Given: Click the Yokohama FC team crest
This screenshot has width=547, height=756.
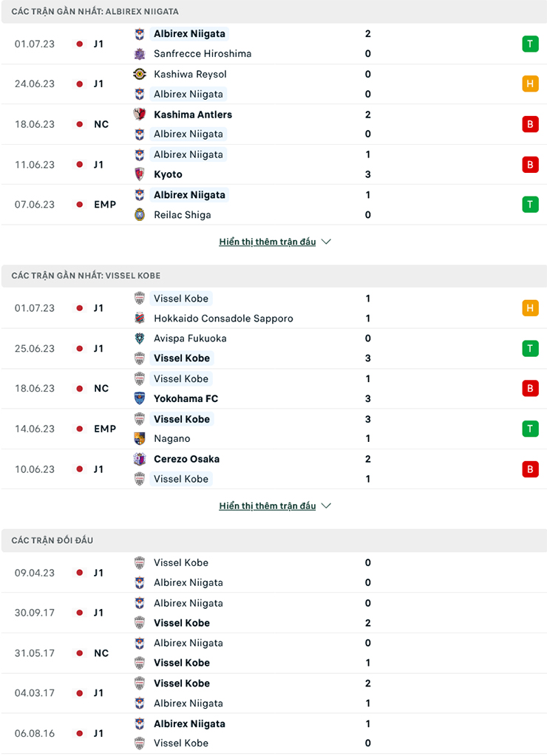Looking at the screenshot, I should coord(140,398).
